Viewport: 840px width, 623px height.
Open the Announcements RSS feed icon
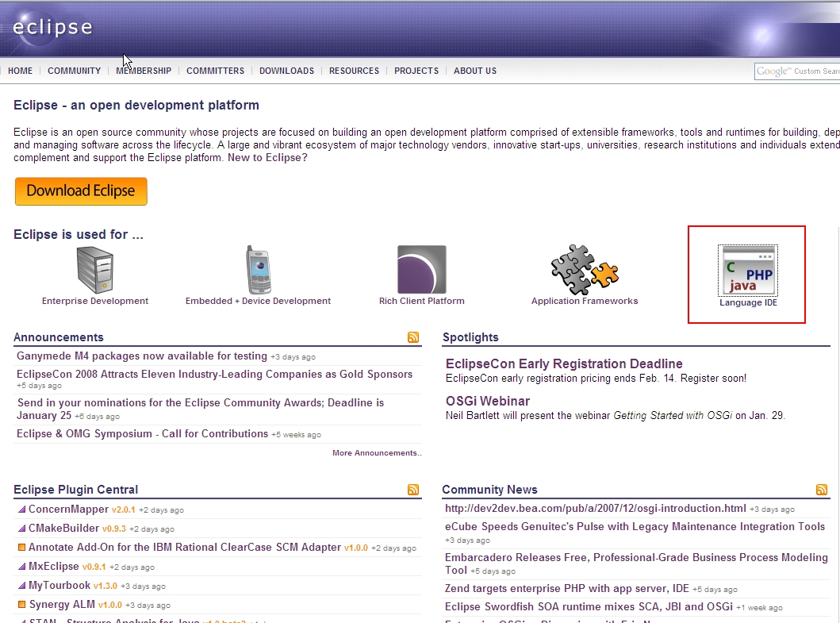[413, 337]
